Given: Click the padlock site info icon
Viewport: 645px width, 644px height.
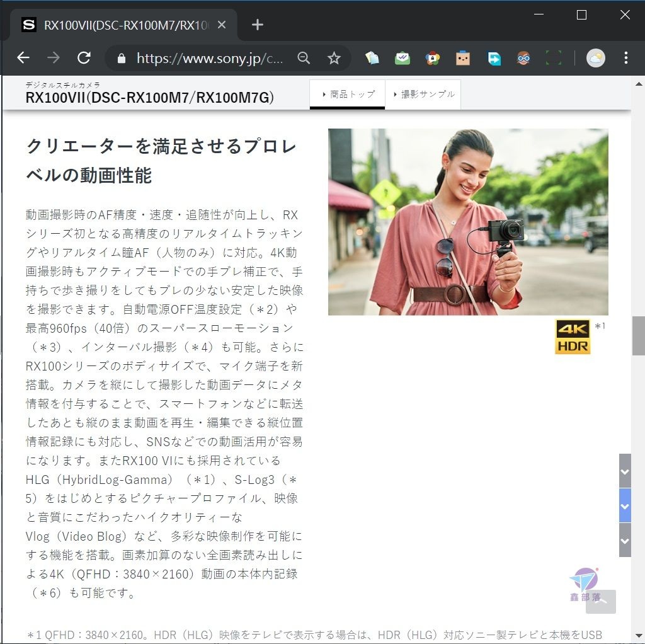Looking at the screenshot, I should [121, 58].
